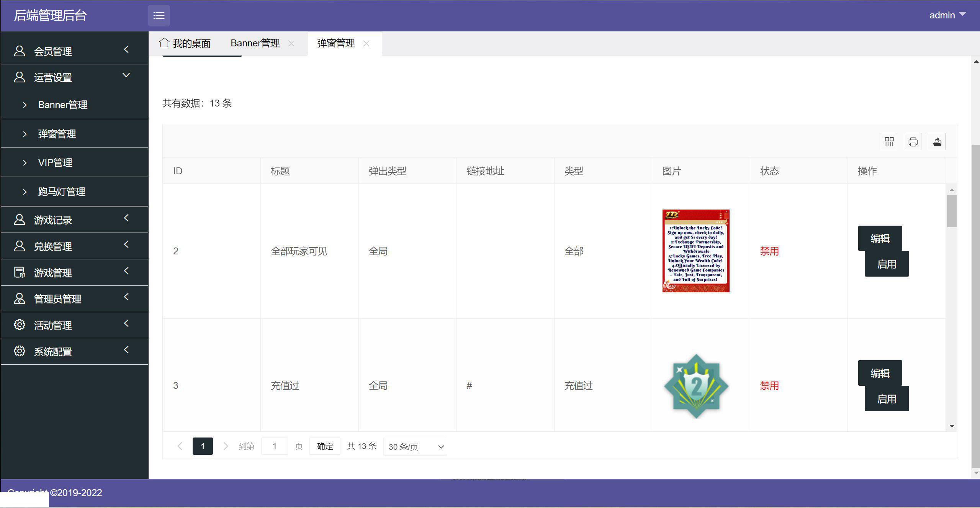Toggle the sidebar collapse hamburger icon
The image size is (980, 508).
click(159, 16)
